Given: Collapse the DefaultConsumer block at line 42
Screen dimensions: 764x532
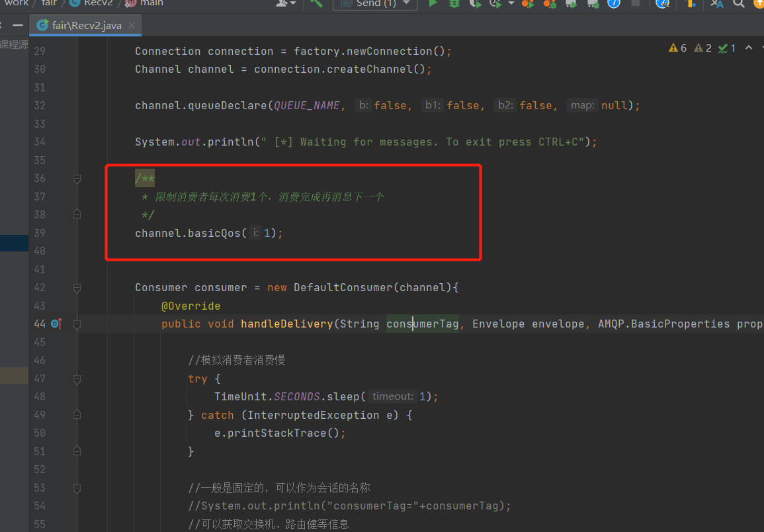Looking at the screenshot, I should 77,288.
